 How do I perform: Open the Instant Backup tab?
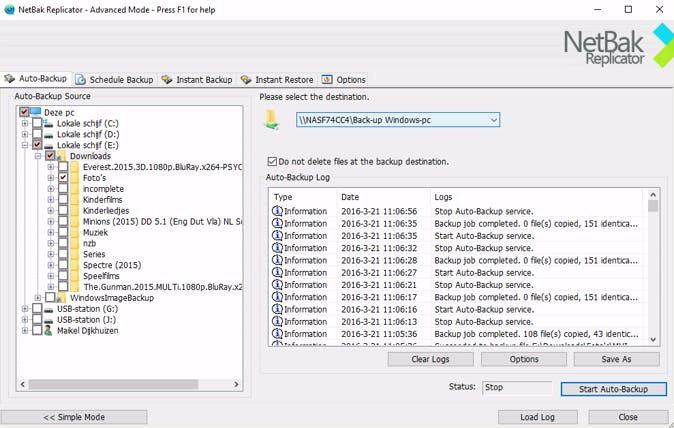(x=197, y=79)
